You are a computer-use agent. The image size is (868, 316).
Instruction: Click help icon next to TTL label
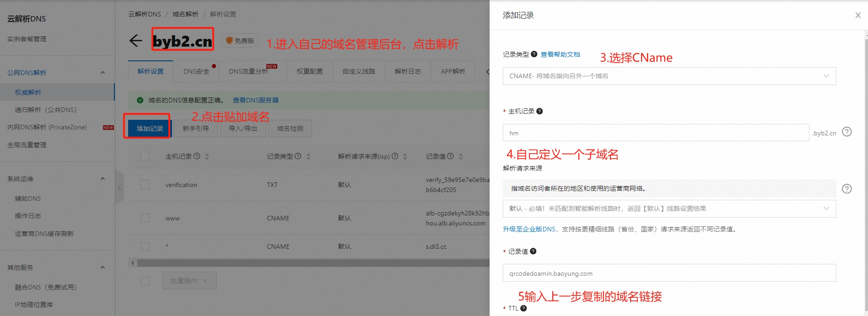point(523,308)
